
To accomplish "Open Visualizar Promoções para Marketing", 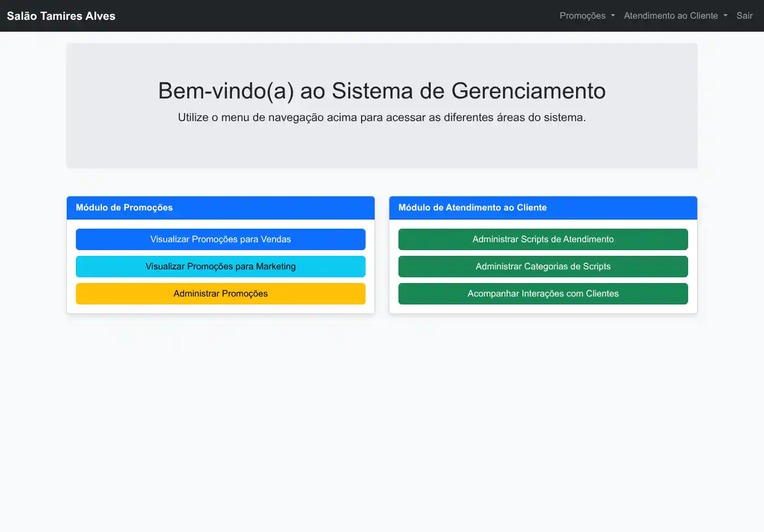I will pyautogui.click(x=221, y=267).
